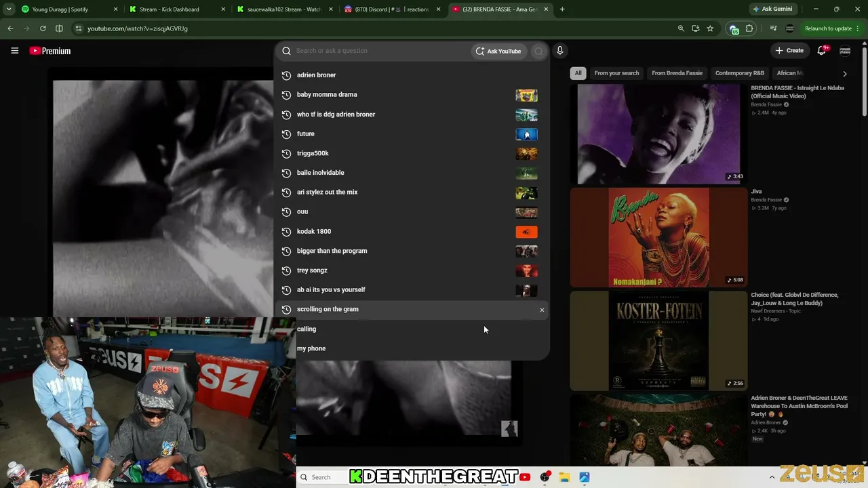Click Relaunch to update
The height and width of the screenshot is (488, 868).
(x=828, y=28)
